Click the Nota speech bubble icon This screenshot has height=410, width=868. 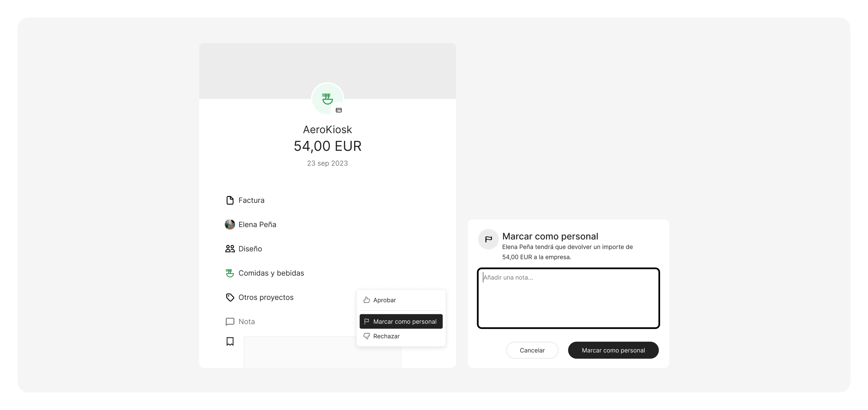[230, 321]
